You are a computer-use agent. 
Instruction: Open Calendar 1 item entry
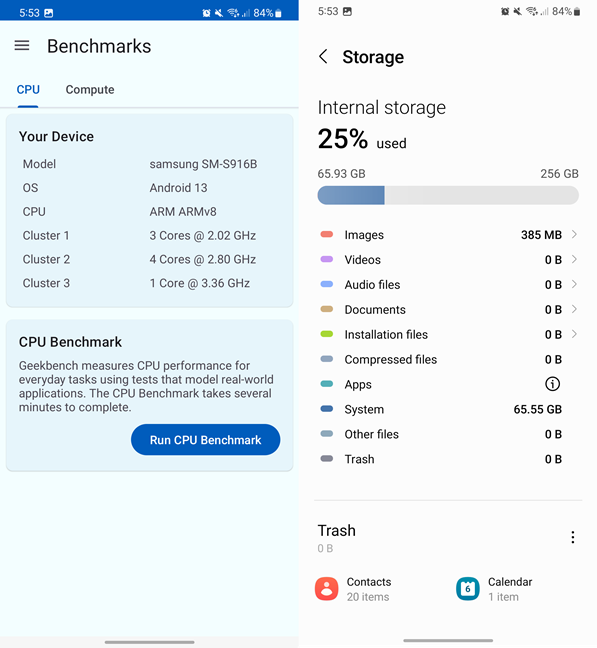tap(495, 589)
